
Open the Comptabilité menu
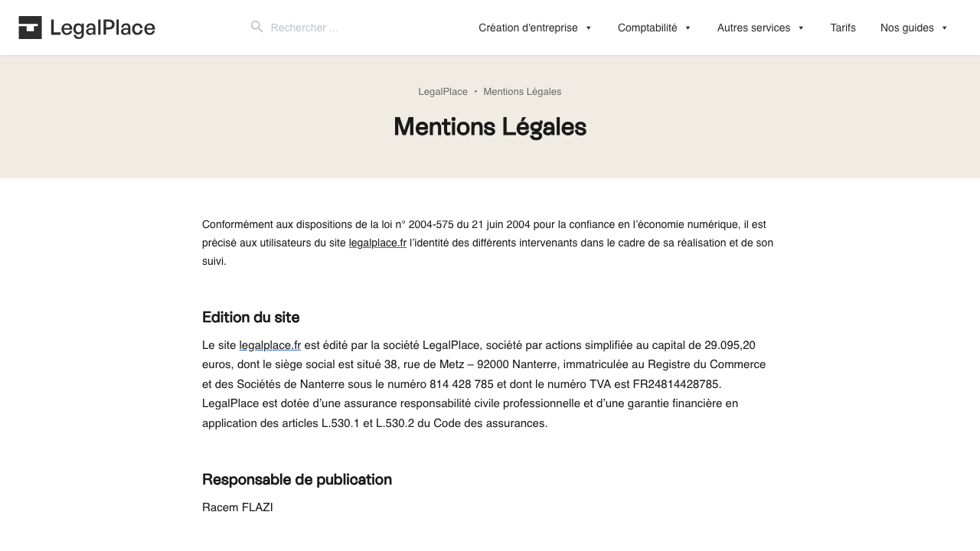tap(648, 28)
